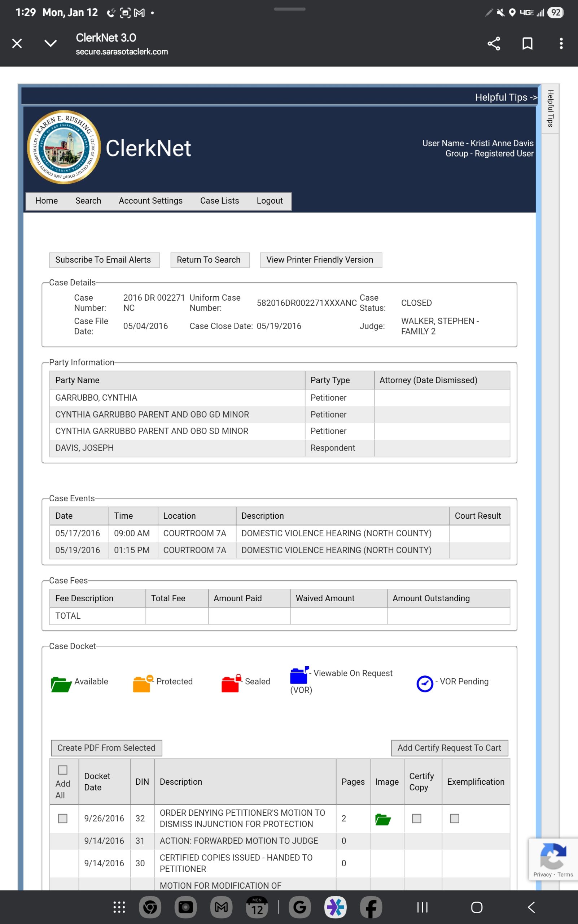This screenshot has width=578, height=924.
Task: Tap the recent apps navigation button
Action: 422,907
